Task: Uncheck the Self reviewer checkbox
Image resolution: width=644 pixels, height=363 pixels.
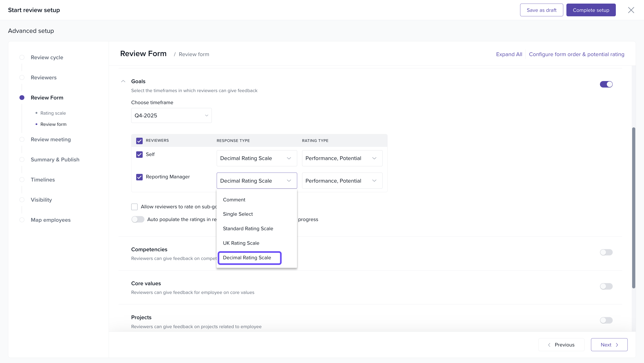Action: (x=139, y=154)
